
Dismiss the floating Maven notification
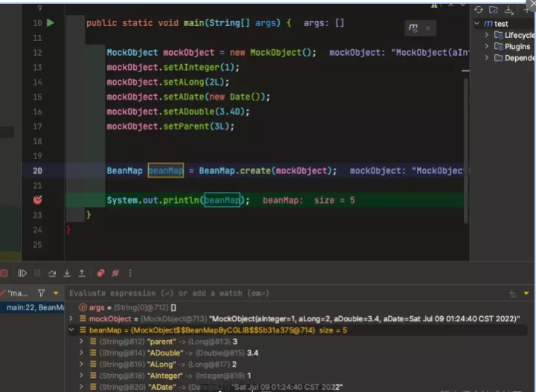click(427, 28)
